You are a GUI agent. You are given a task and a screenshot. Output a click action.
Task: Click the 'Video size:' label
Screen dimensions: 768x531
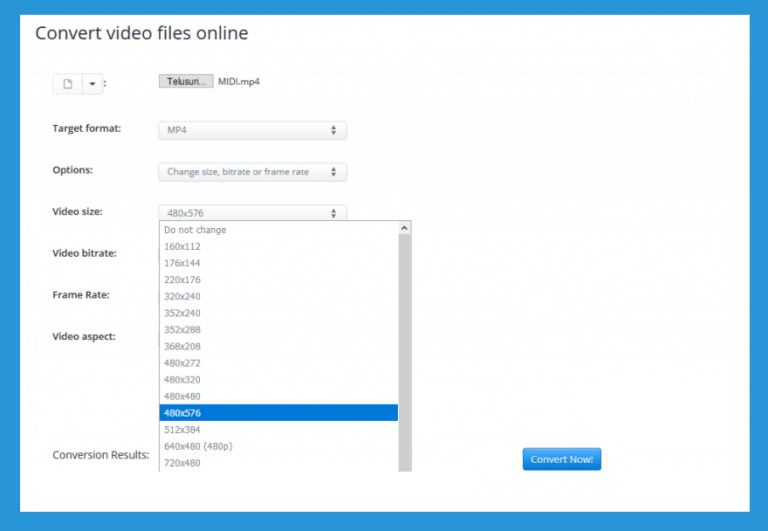click(x=77, y=212)
